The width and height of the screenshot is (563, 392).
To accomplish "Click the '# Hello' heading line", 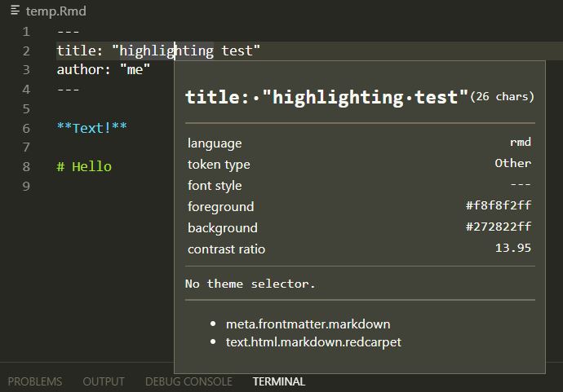I will click(x=84, y=166).
